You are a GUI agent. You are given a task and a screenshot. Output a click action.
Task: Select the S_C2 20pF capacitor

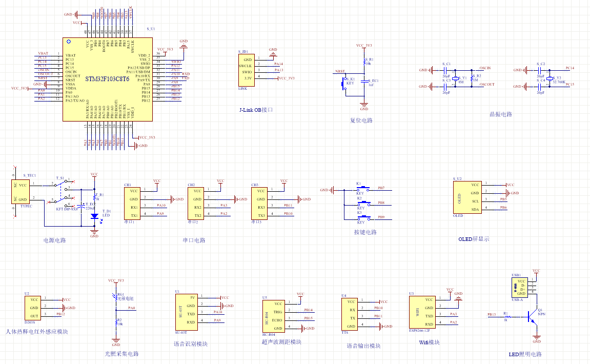(x=540, y=70)
